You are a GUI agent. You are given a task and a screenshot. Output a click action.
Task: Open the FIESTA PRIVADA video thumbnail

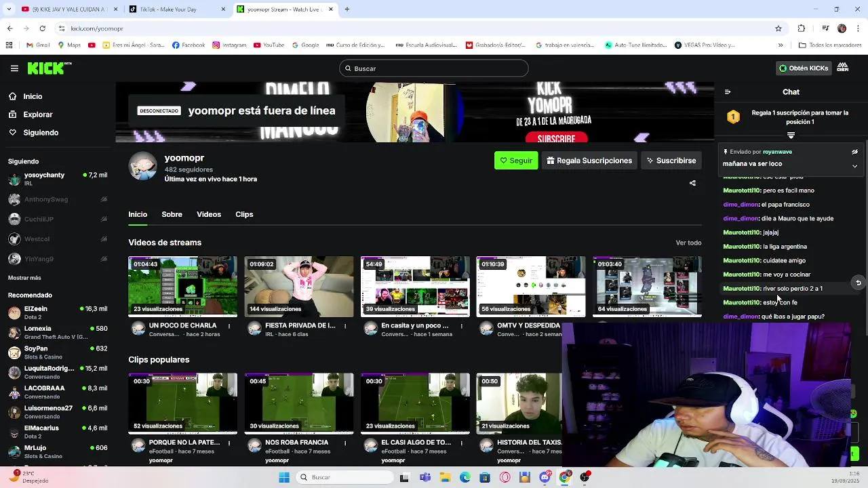[299, 287]
